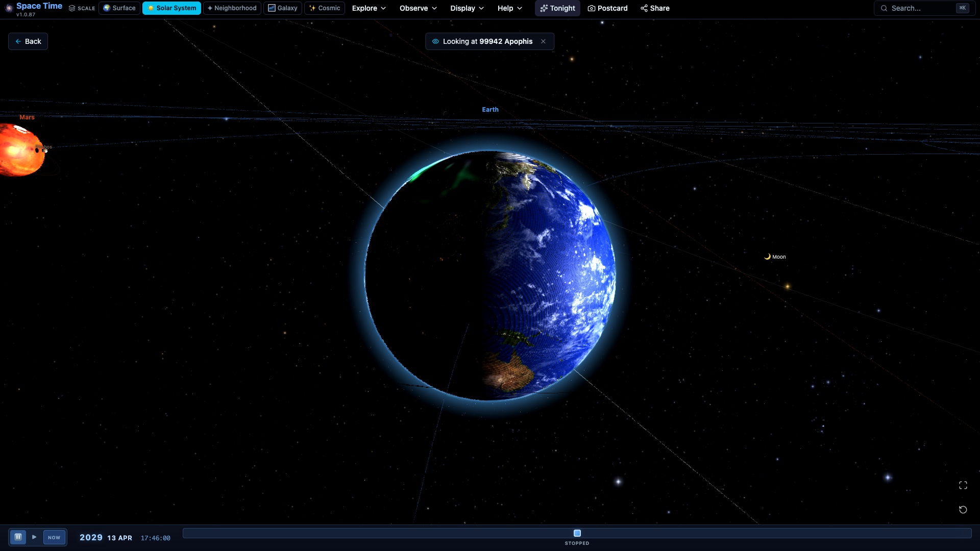Enter fullscreen mode
Viewport: 980px width, 551px height.
pyautogui.click(x=963, y=485)
